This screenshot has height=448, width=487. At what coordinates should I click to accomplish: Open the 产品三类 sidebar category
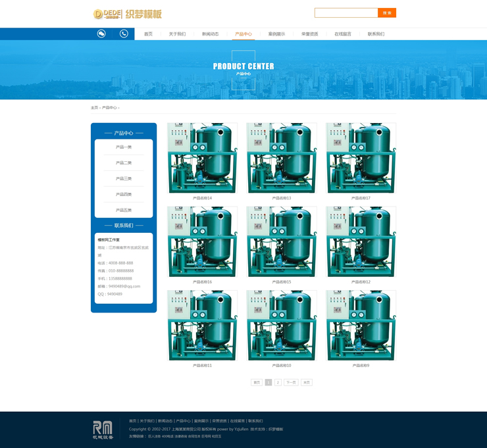[x=124, y=179]
